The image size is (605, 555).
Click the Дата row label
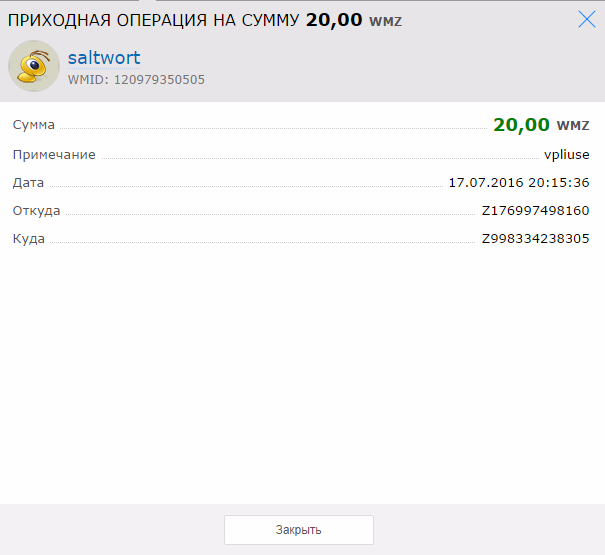[x=28, y=183]
